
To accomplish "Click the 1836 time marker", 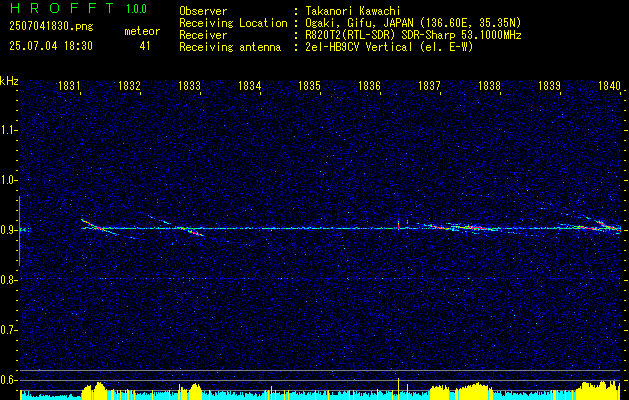I will [369, 85].
